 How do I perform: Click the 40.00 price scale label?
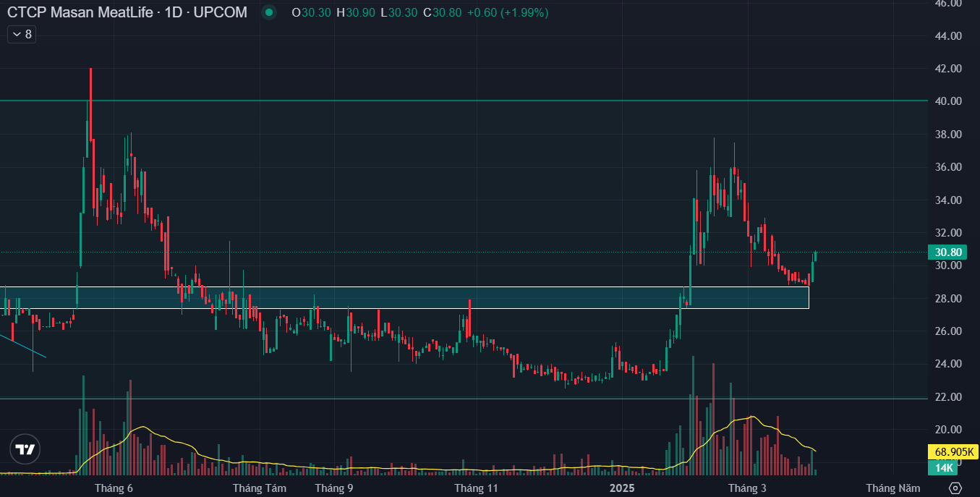click(x=947, y=101)
